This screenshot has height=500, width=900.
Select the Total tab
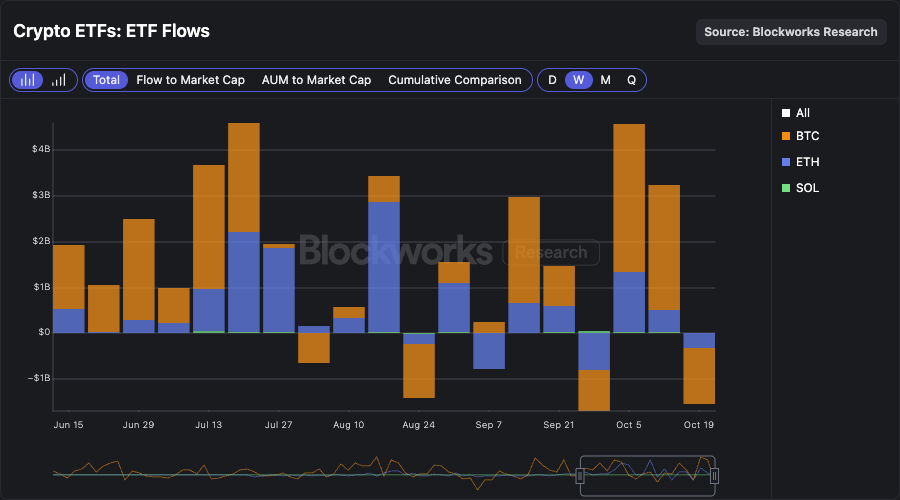[106, 80]
